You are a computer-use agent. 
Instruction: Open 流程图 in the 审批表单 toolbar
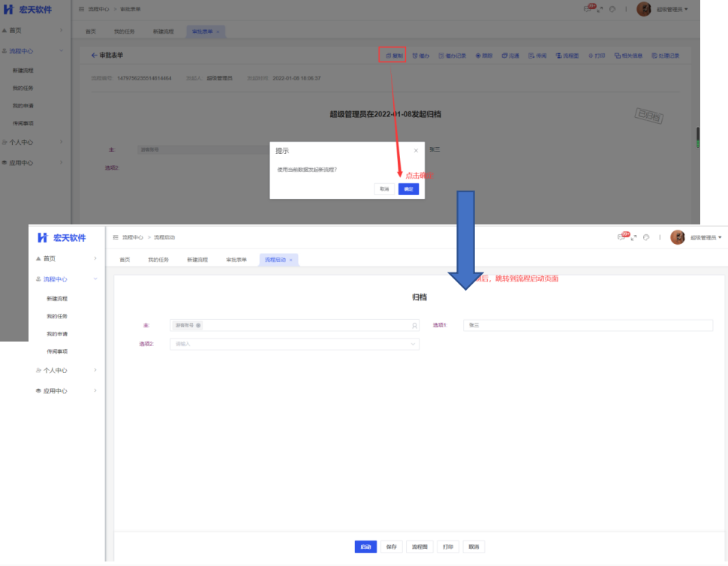[x=567, y=56]
